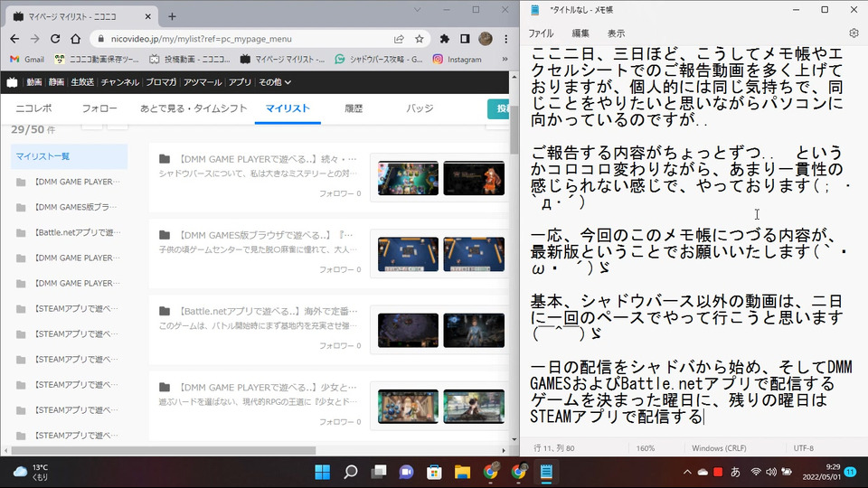This screenshot has width=868, height=488.
Task: Show more bookmarks with the chevron
Action: [505, 60]
